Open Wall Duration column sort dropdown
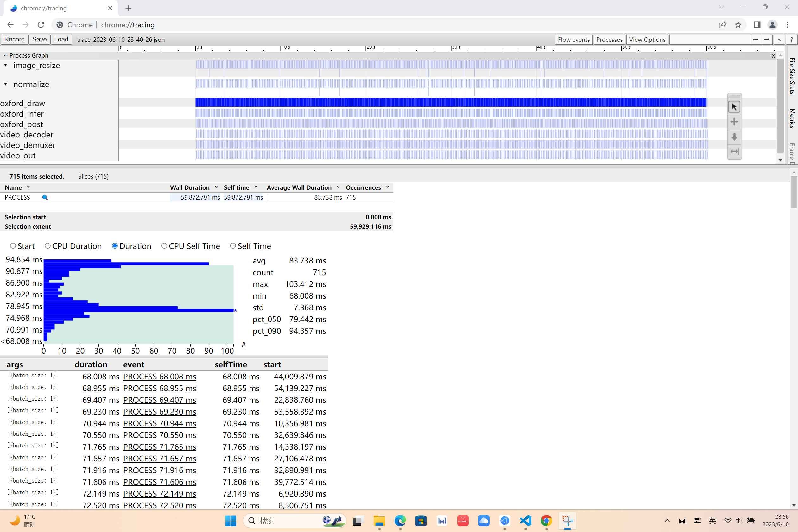Image resolution: width=798 pixels, height=532 pixels. tap(216, 187)
